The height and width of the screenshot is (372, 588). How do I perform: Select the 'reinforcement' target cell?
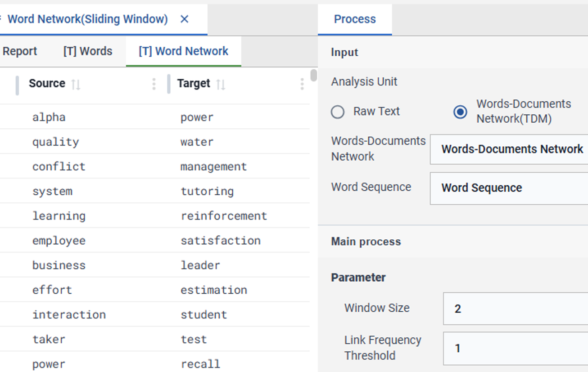point(224,216)
